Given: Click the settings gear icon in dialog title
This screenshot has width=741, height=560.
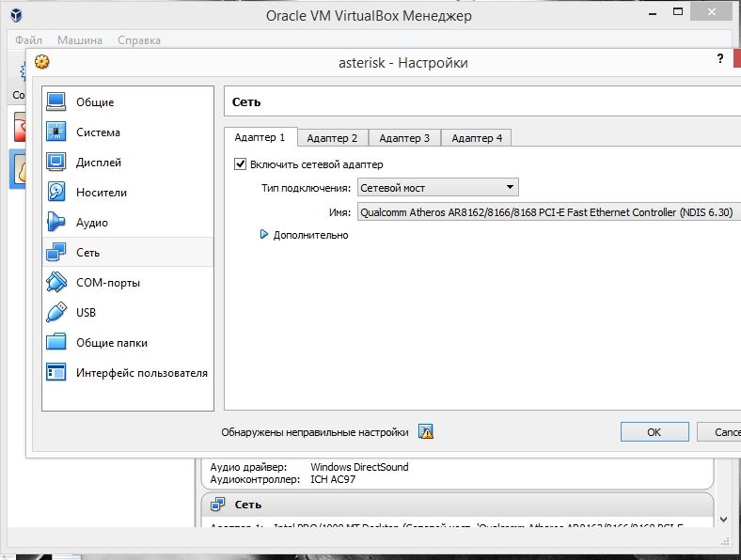Looking at the screenshot, I should 42,62.
